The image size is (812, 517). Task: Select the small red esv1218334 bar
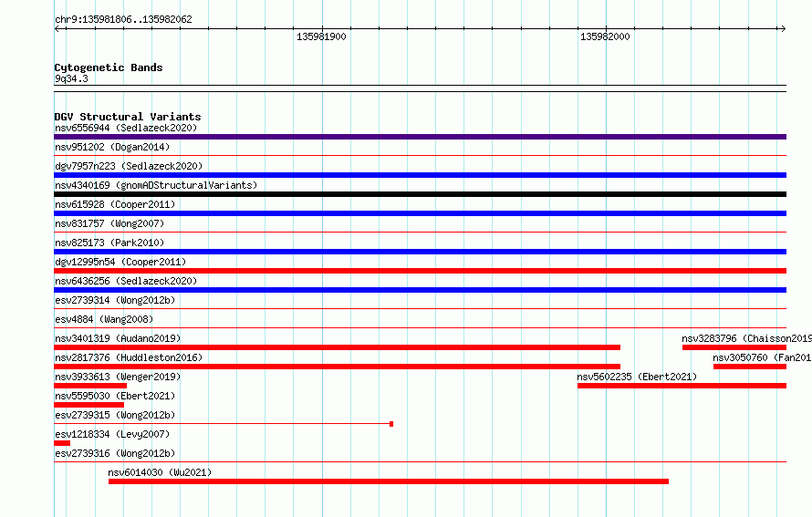(62, 443)
